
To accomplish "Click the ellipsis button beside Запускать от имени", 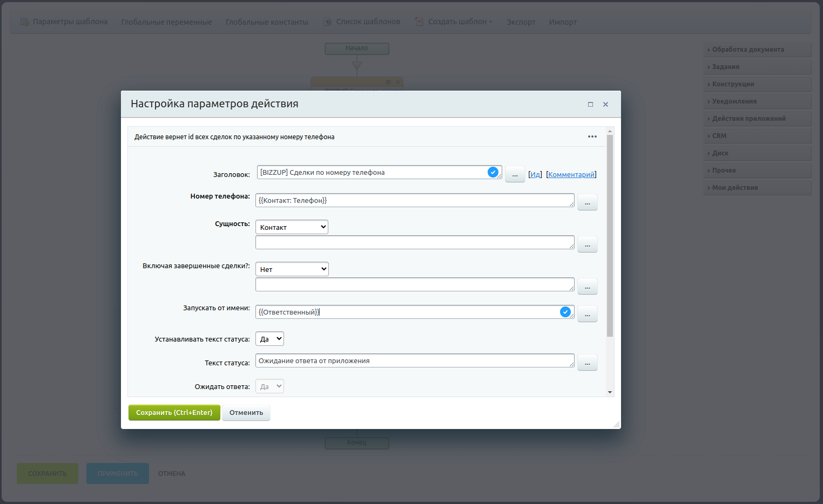I will (x=587, y=314).
